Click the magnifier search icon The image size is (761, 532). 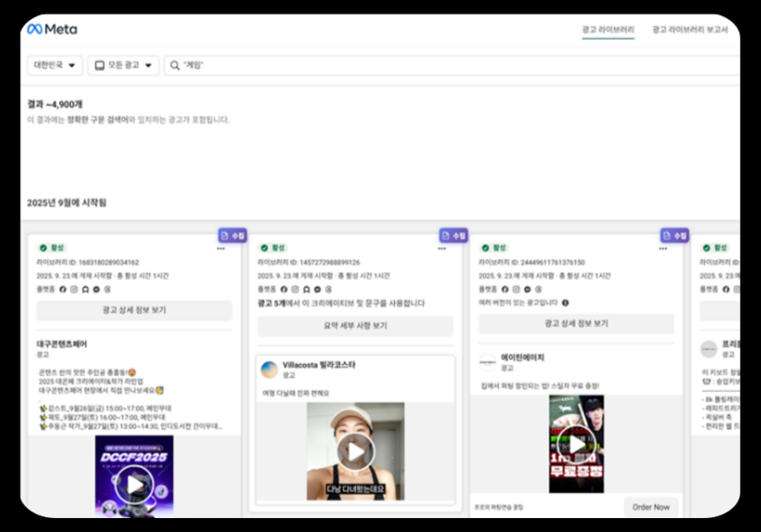(175, 65)
